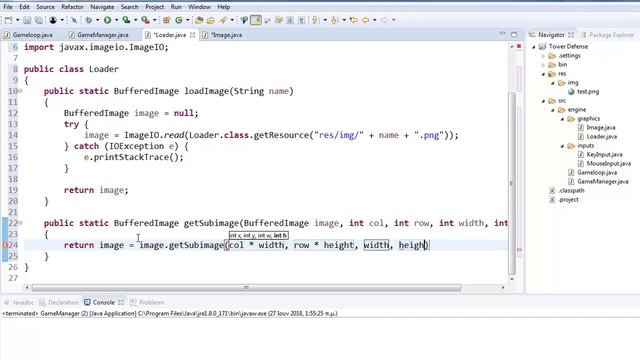Select Image.java in the Navigator tree
The width and height of the screenshot is (640, 360).
(x=596, y=128)
